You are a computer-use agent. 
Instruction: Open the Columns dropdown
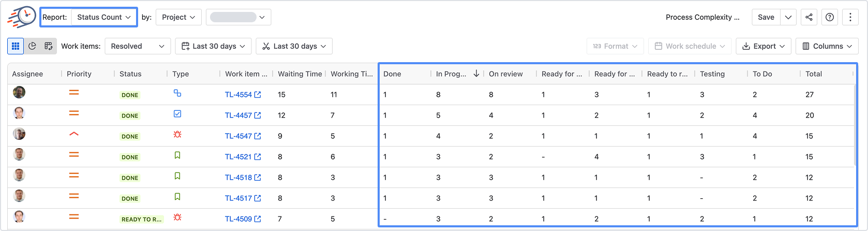click(827, 46)
